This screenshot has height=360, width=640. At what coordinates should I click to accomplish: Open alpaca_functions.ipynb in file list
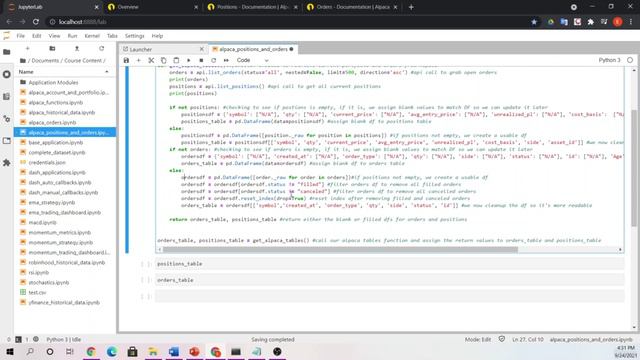pyautogui.click(x=56, y=102)
